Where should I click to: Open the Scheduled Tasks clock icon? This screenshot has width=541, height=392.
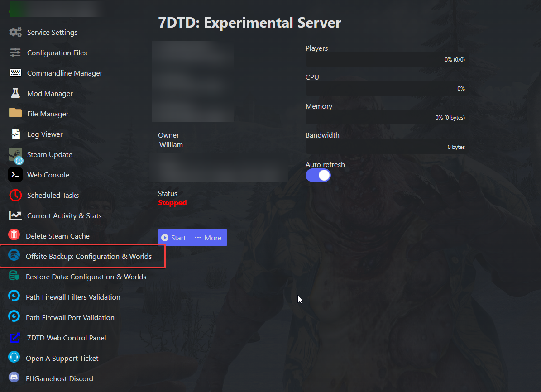(x=15, y=195)
